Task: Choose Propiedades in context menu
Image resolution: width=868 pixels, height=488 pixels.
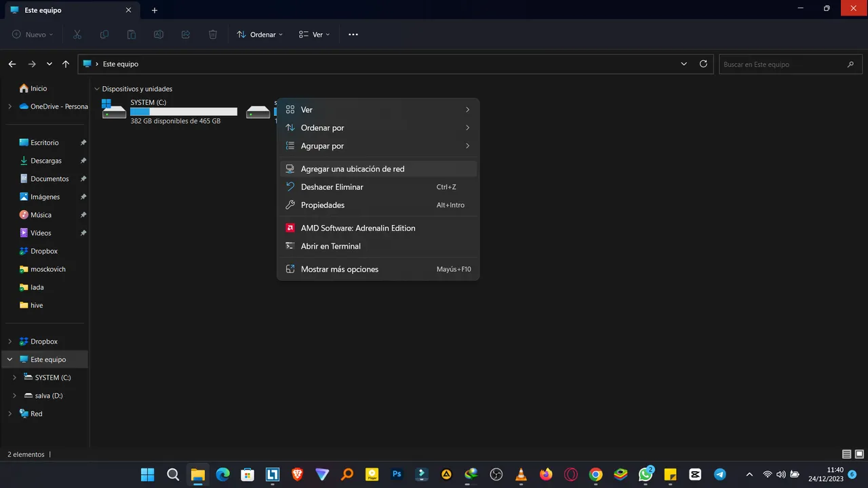Action: click(378, 205)
